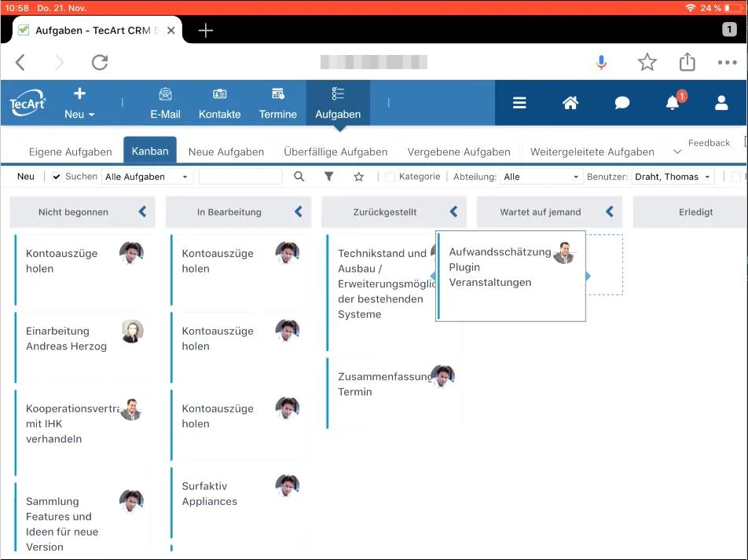Collapse the Zurückgestellt column

[x=453, y=212]
